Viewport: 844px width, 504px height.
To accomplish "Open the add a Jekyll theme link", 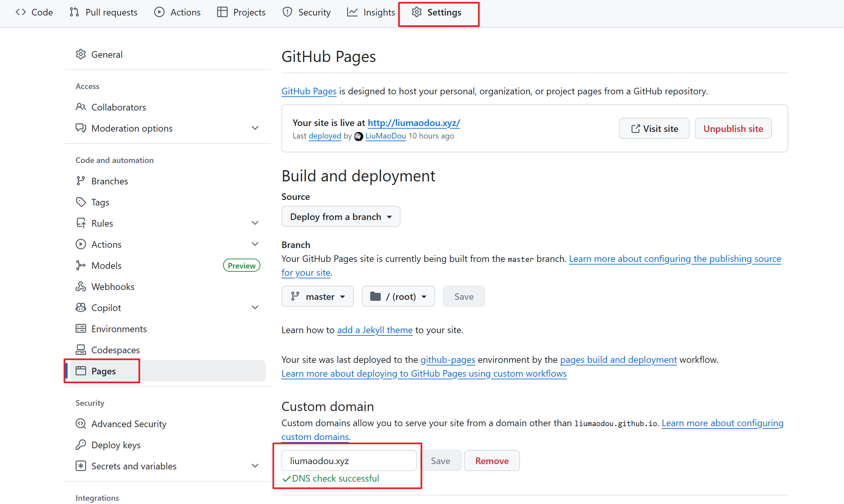I will point(374,330).
